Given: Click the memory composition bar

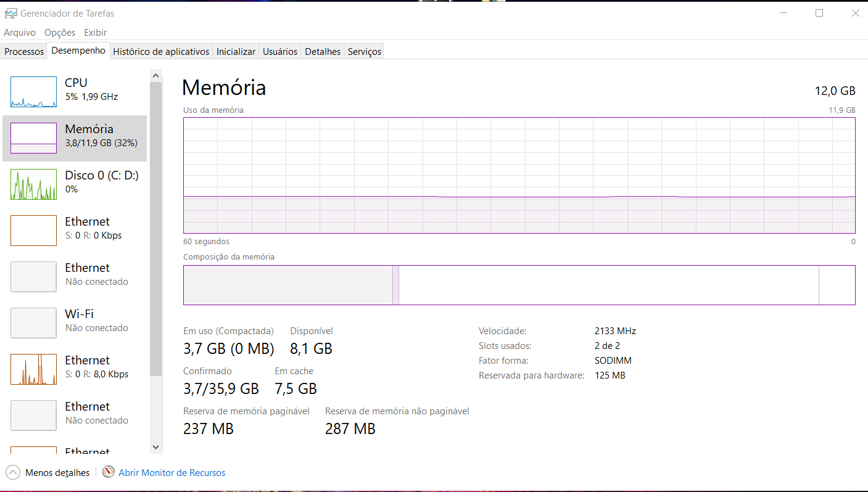Looking at the screenshot, I should pyautogui.click(x=519, y=285).
